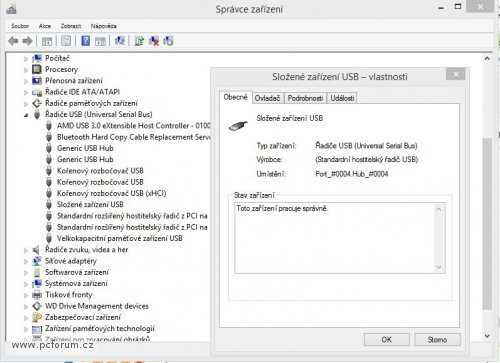Expand the Systémová zařízení node
500x363 pixels.
point(26,284)
